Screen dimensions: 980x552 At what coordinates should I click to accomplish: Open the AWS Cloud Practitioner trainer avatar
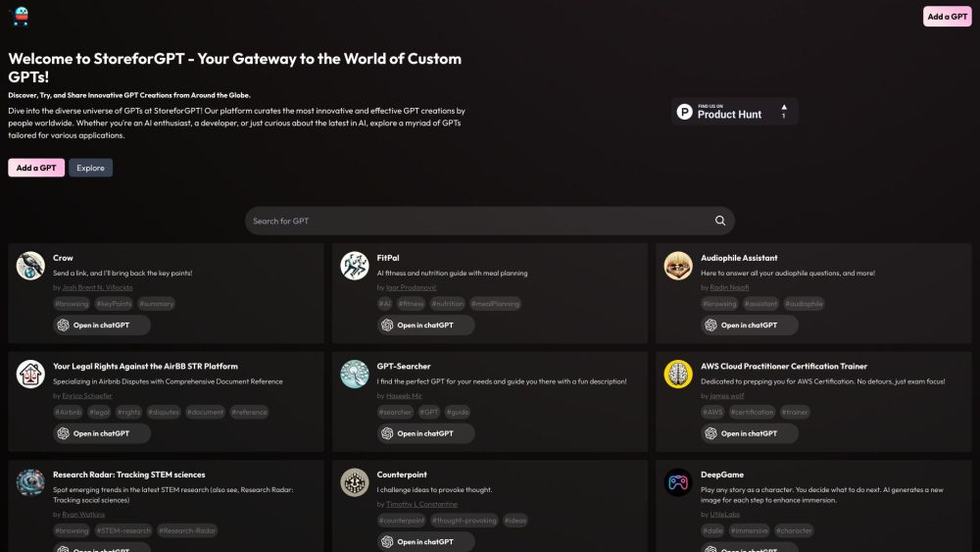[x=678, y=374]
